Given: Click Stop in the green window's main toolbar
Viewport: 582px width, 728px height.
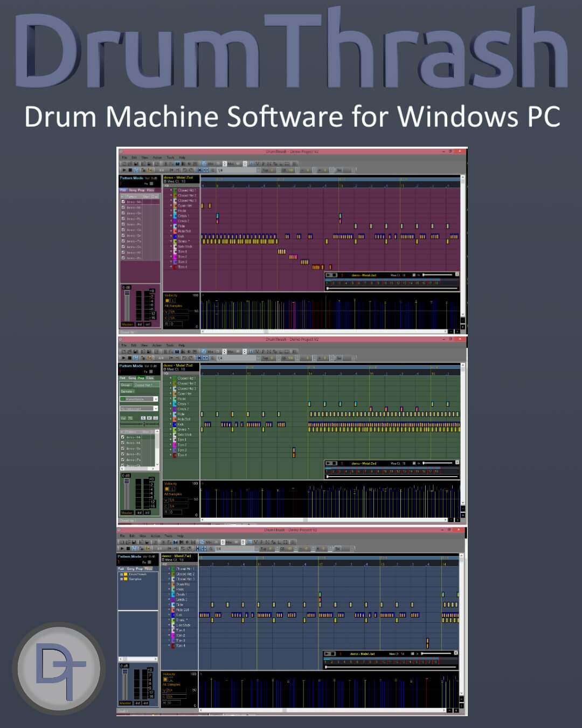Looking at the screenshot, I should pos(129,358).
